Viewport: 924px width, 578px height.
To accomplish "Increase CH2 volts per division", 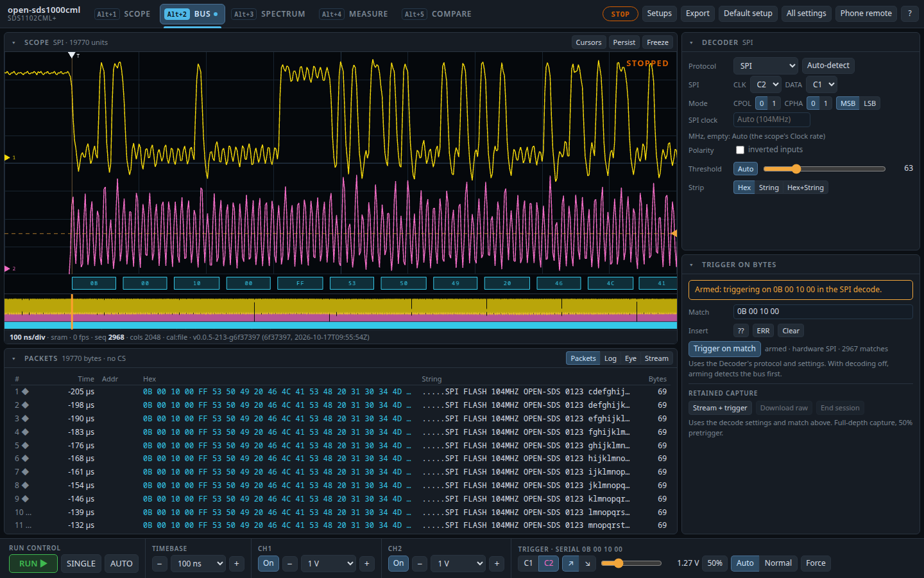I will point(497,564).
